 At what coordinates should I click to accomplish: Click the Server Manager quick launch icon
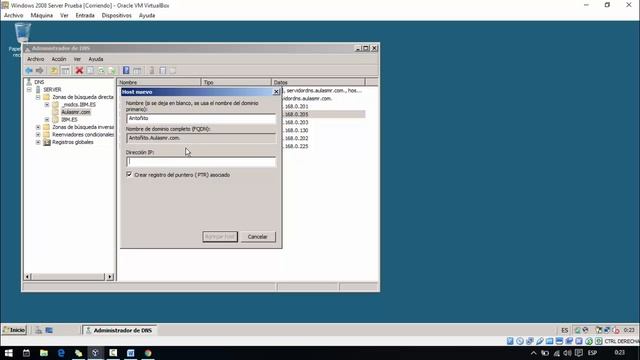(38, 330)
